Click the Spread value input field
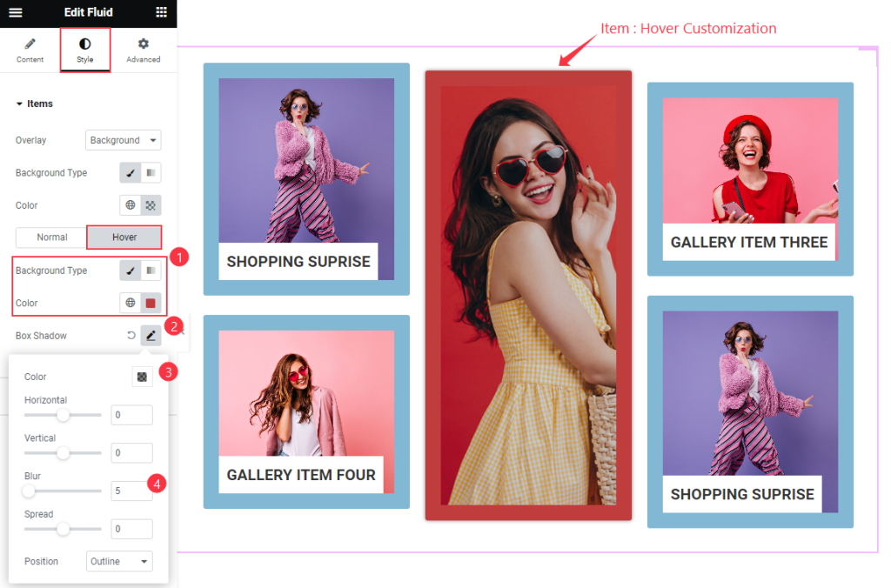 [x=132, y=529]
